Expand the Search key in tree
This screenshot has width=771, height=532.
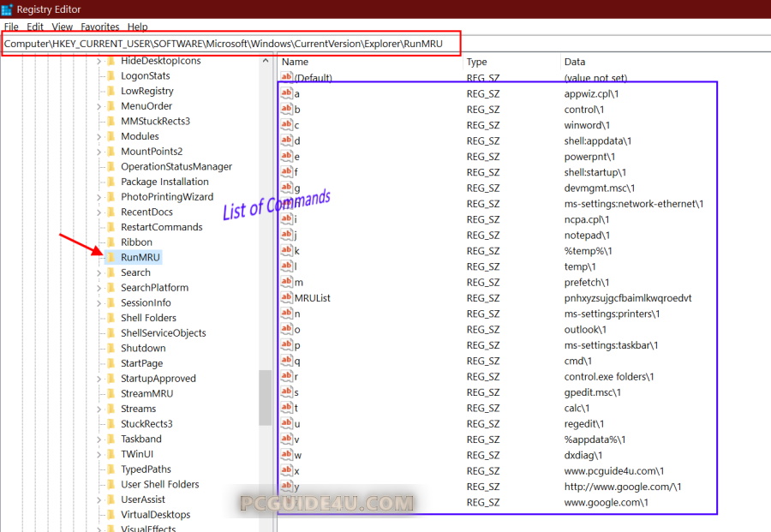[99, 272]
